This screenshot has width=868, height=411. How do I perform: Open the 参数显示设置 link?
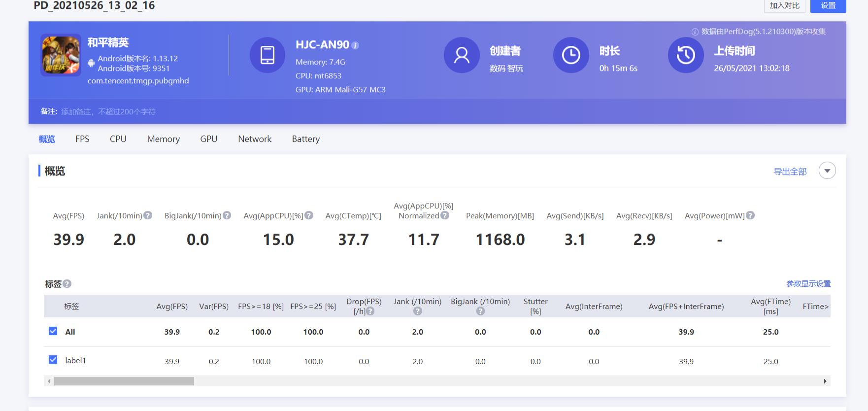point(808,284)
